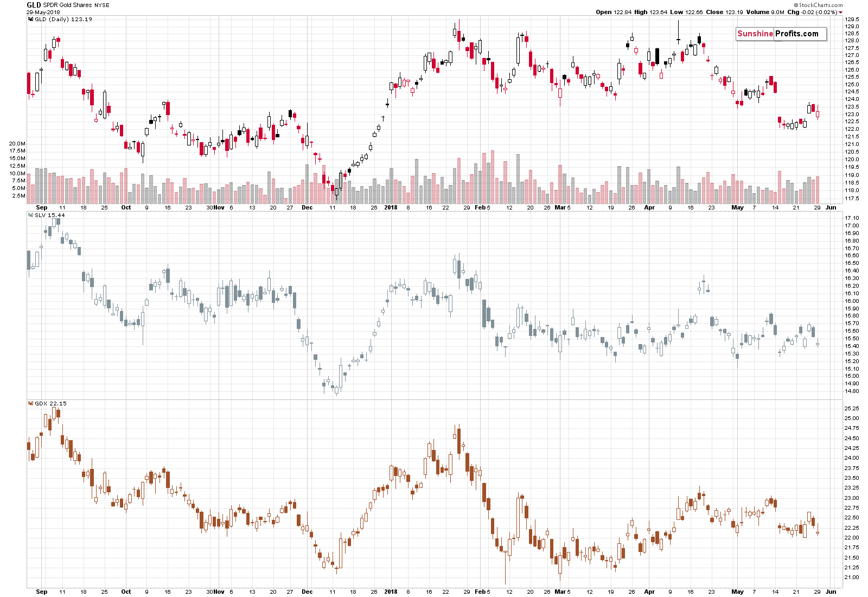Click the 117.5 price axis label
This screenshot has height=597, width=868.
coord(851,198)
